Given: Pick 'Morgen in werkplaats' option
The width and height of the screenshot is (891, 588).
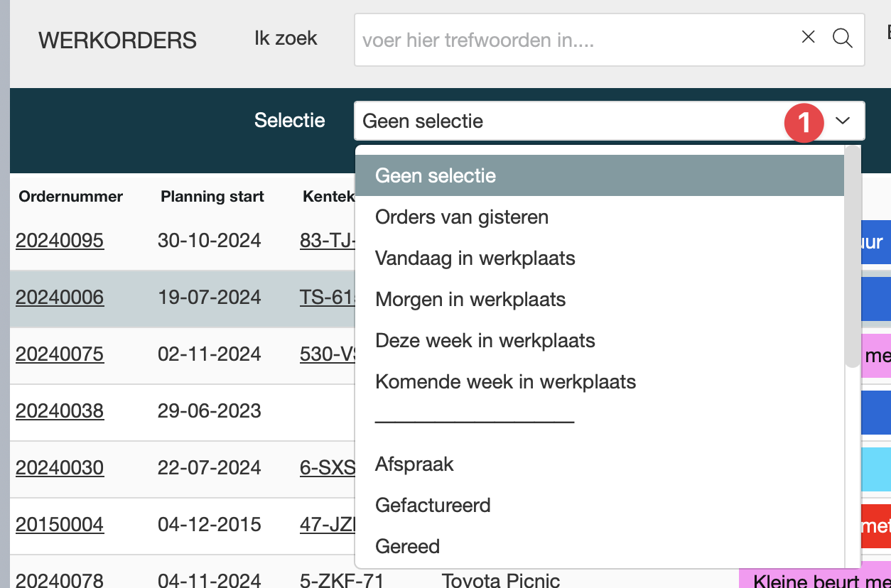Looking at the screenshot, I should tap(470, 299).
